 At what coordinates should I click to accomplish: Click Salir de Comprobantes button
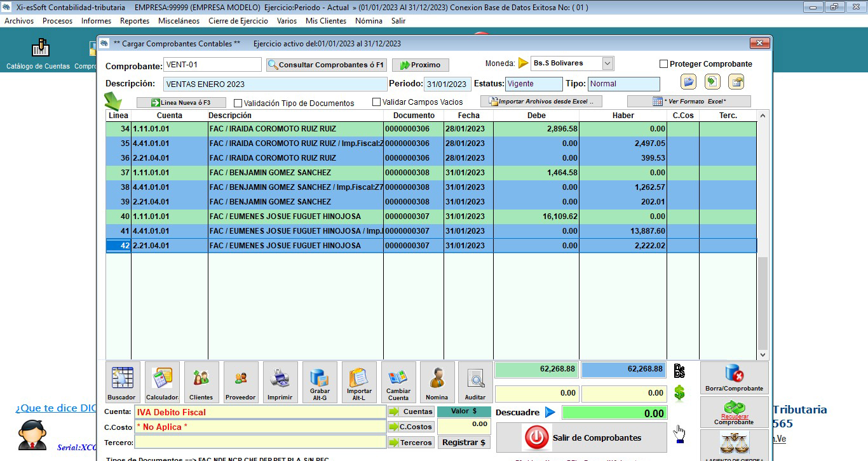pyautogui.click(x=581, y=438)
